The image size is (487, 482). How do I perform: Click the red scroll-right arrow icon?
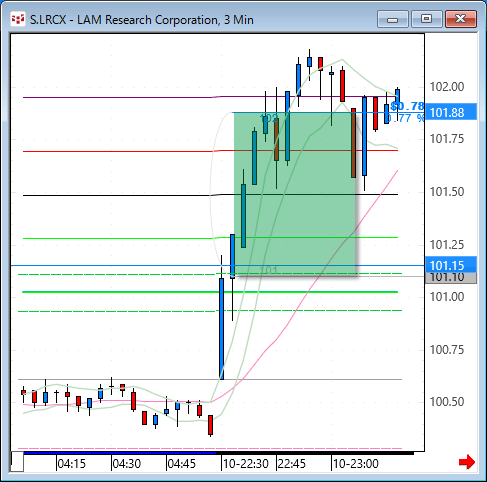coord(467,462)
